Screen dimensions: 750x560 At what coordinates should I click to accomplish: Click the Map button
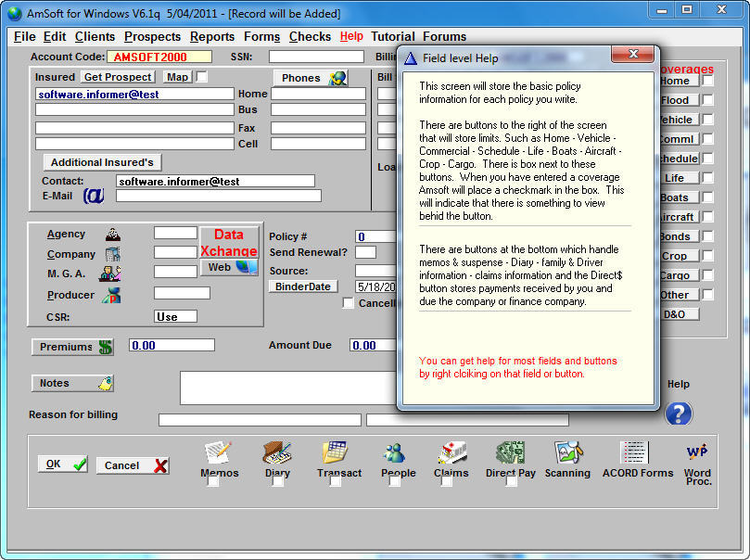177,77
